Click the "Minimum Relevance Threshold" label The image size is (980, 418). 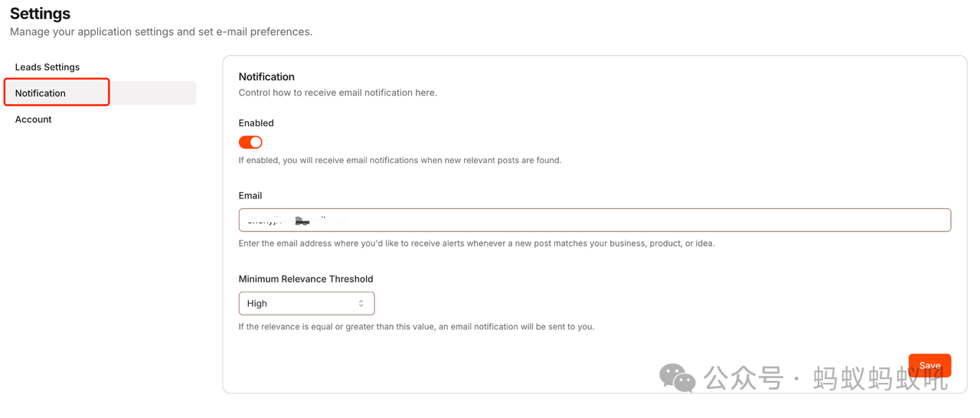[305, 279]
